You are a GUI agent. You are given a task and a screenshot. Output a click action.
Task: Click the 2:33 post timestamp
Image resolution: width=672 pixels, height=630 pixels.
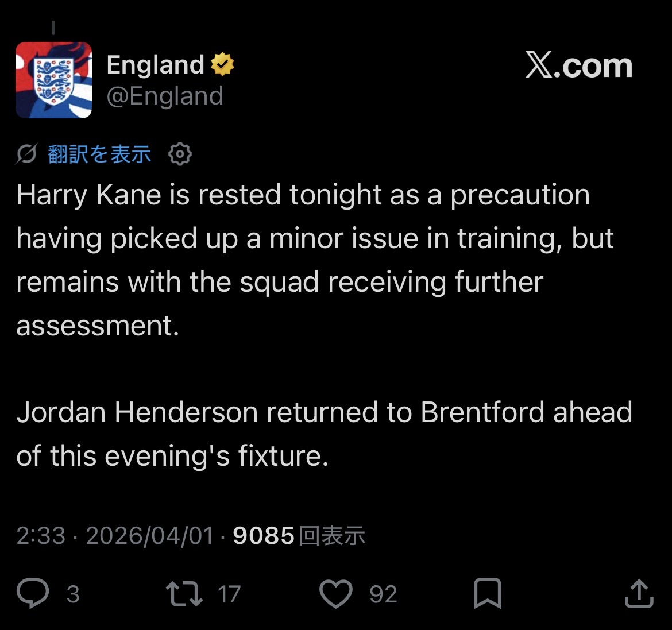pyautogui.click(x=41, y=535)
